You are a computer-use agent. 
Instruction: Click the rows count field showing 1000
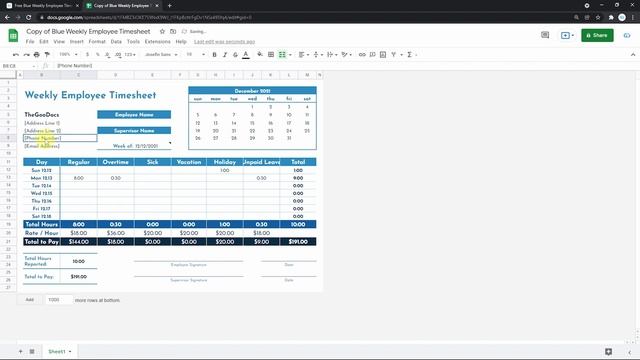pos(58,300)
